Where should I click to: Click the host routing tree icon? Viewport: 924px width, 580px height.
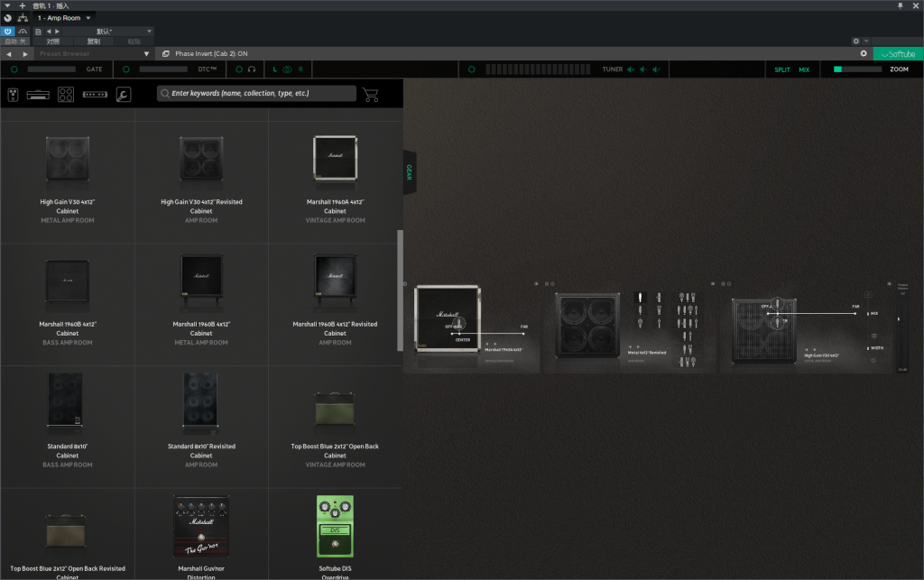pyautogui.click(x=23, y=18)
